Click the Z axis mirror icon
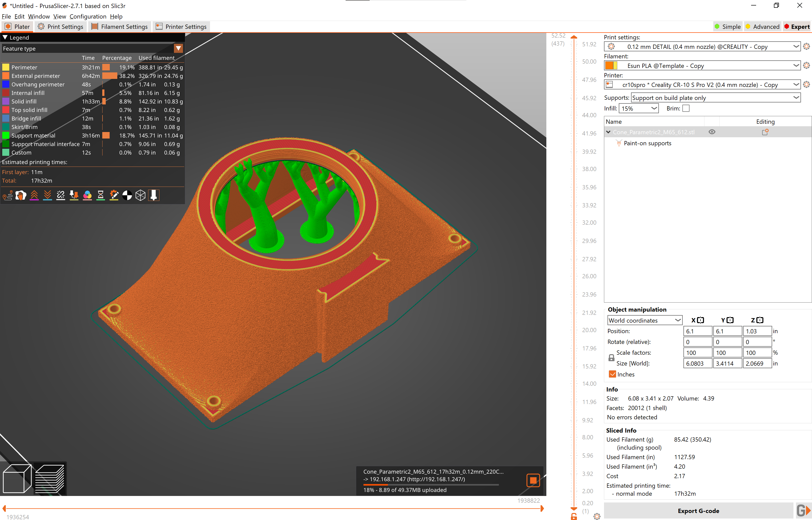The image size is (812, 520). tap(760, 320)
